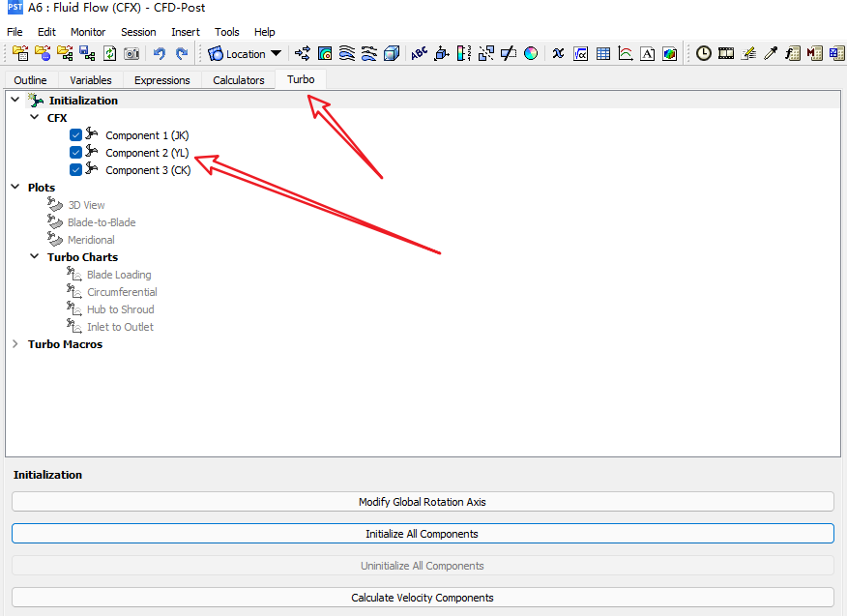Click the Load Results file icon
Viewport: 847px width, 616px height.
[x=20, y=54]
